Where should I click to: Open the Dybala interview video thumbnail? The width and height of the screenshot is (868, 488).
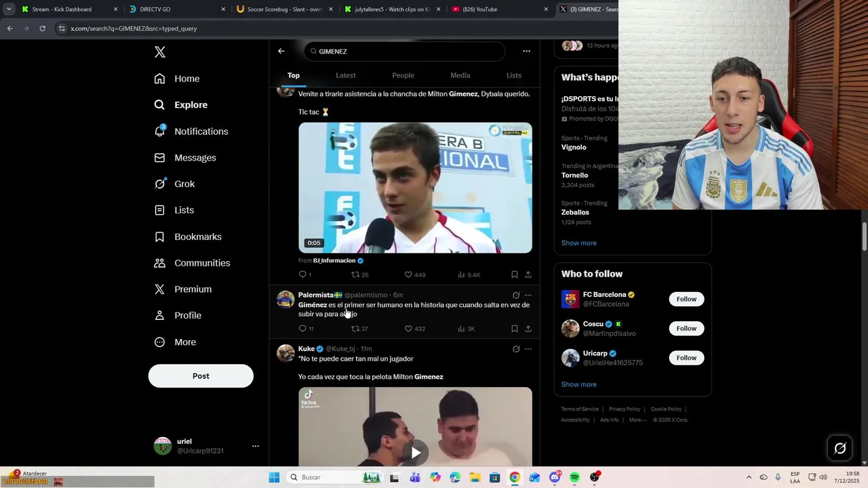(x=415, y=188)
